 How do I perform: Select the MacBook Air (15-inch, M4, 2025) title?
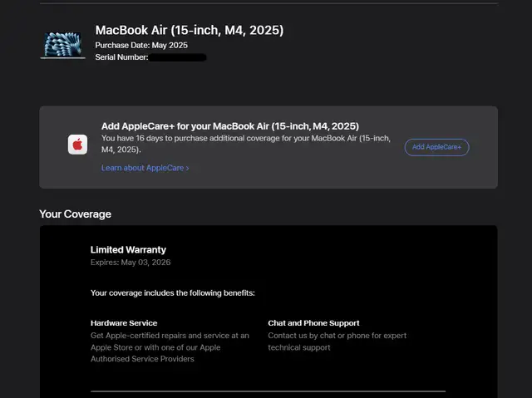(x=190, y=30)
